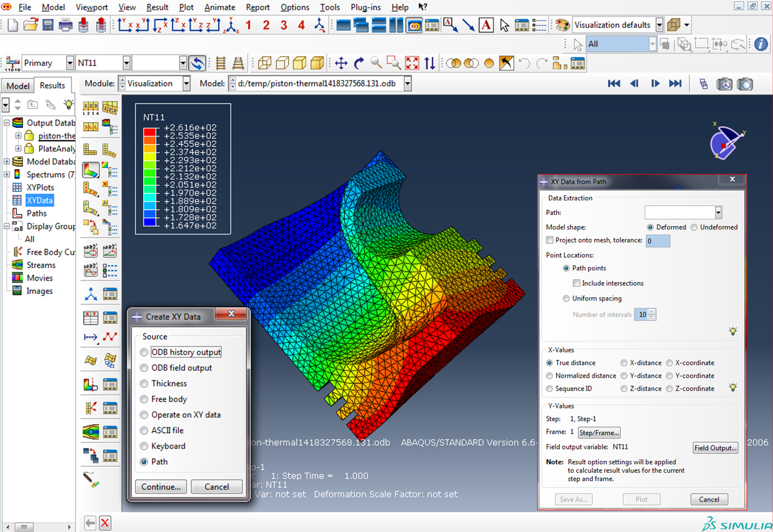Image resolution: width=773 pixels, height=532 pixels.
Task: Open the Path dropdown in XY Data dialog
Action: click(718, 213)
